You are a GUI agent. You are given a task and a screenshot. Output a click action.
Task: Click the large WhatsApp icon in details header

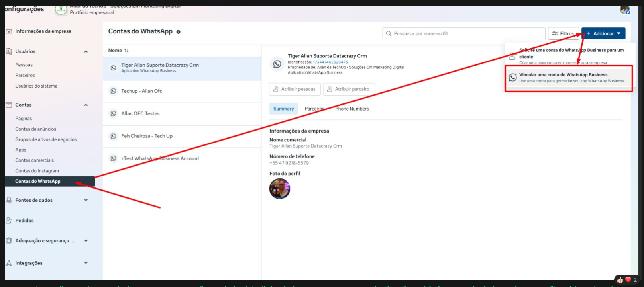coord(277,64)
